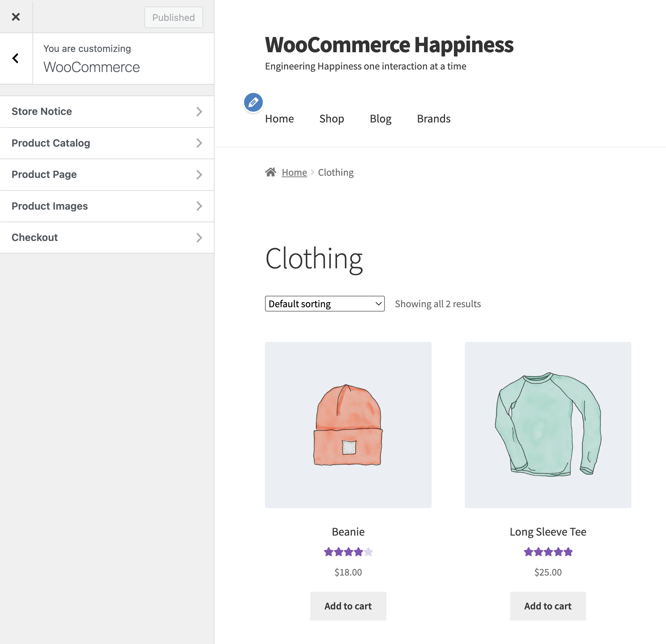Screen dimensions: 666x644
Task: Click the star rating under Long Sleeve Tee
Action: (x=548, y=551)
